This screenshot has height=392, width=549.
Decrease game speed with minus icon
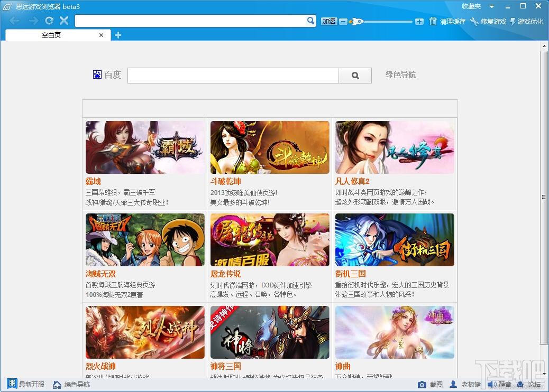click(343, 22)
